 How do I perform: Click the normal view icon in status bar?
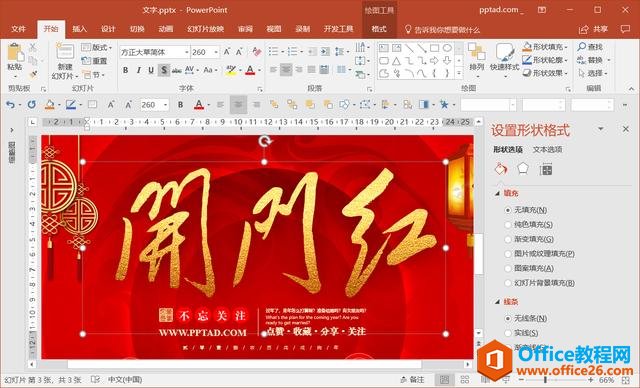coord(444,380)
